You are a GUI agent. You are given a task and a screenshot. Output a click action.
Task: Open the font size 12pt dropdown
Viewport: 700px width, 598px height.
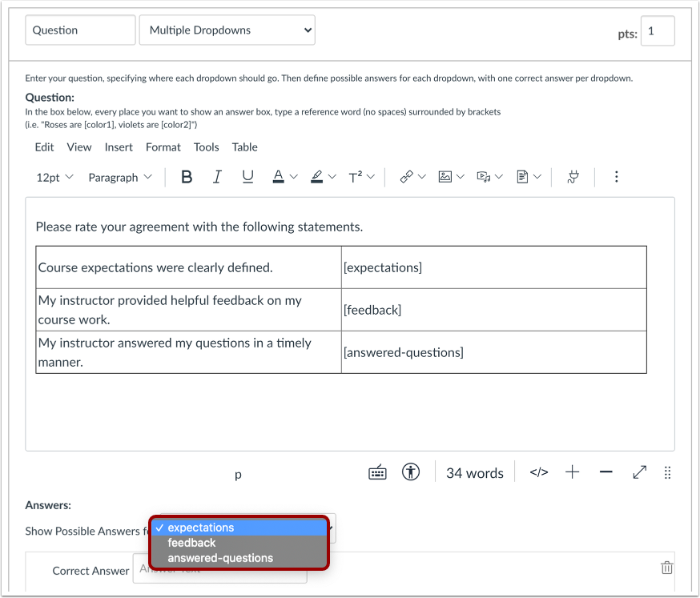pyautogui.click(x=55, y=177)
